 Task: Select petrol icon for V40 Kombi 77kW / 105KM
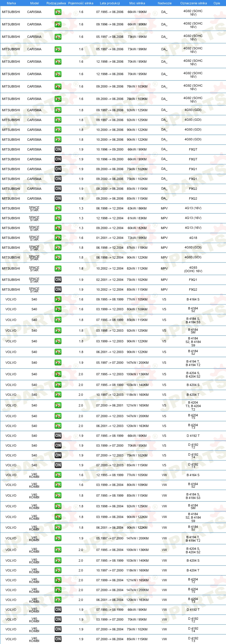coord(58,475)
